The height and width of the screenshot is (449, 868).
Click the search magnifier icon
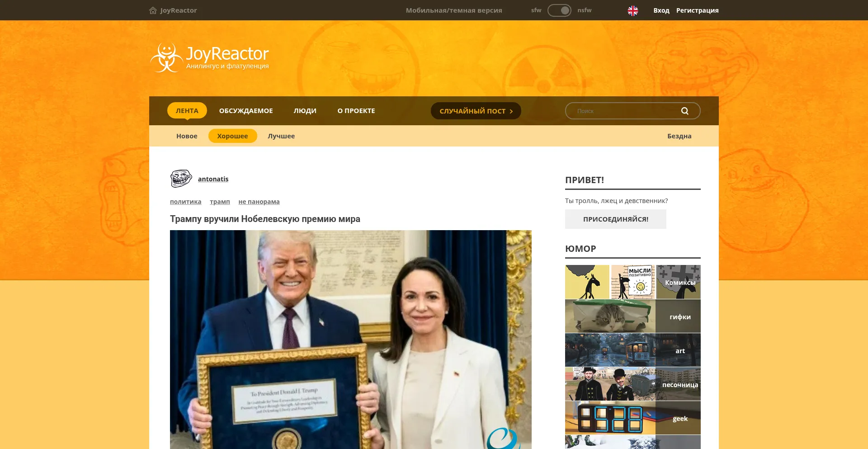click(684, 111)
